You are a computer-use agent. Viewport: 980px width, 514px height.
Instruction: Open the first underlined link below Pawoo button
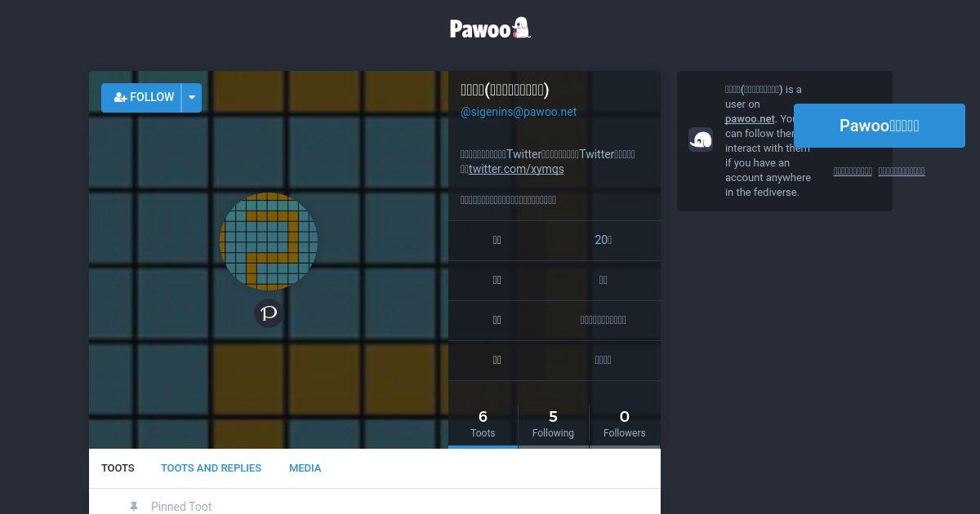pyautogui.click(x=853, y=171)
